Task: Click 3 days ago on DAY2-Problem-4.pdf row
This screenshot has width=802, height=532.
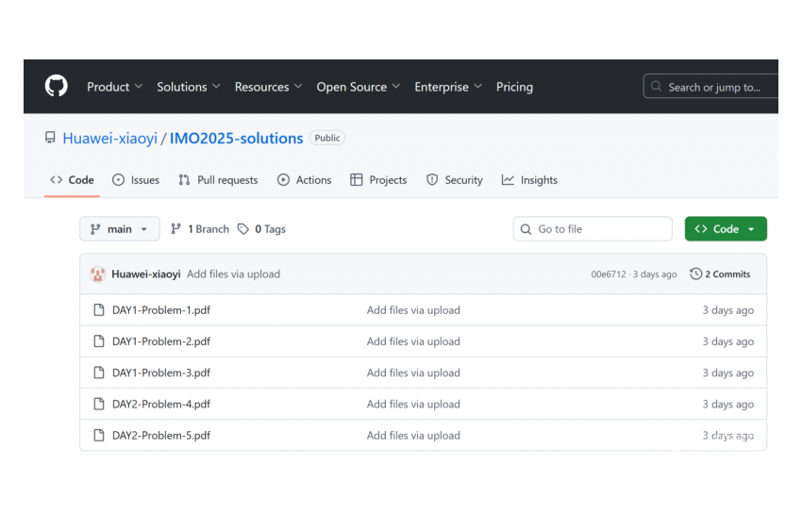Action: [727, 404]
